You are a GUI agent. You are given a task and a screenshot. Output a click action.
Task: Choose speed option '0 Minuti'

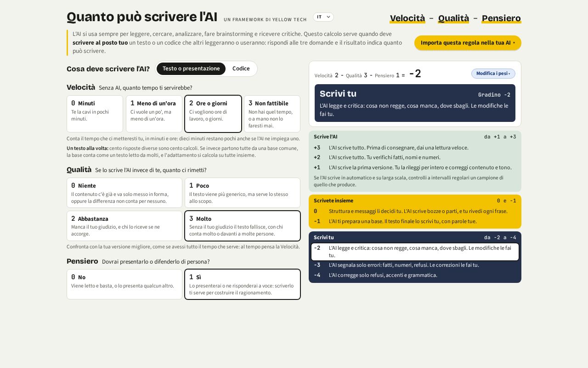95,114
